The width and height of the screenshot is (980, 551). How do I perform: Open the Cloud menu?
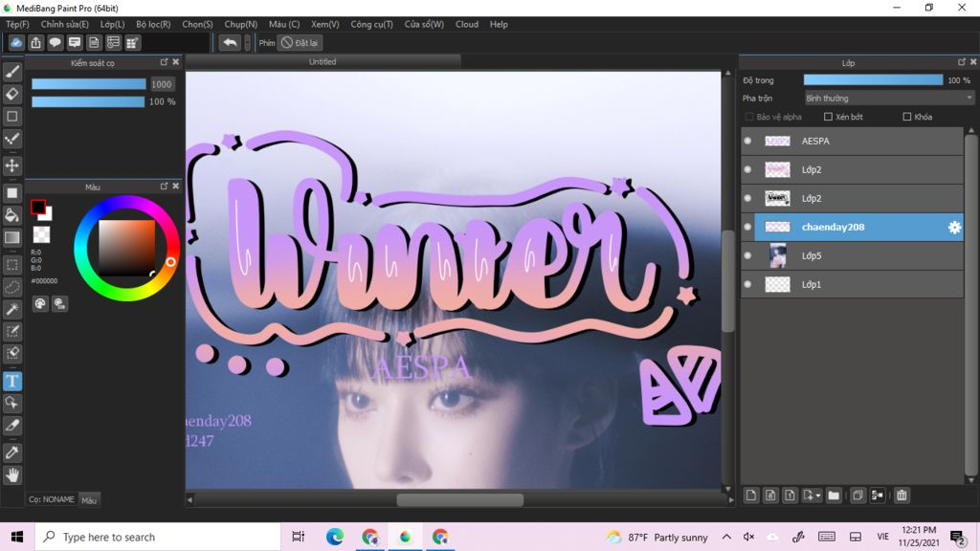tap(467, 24)
